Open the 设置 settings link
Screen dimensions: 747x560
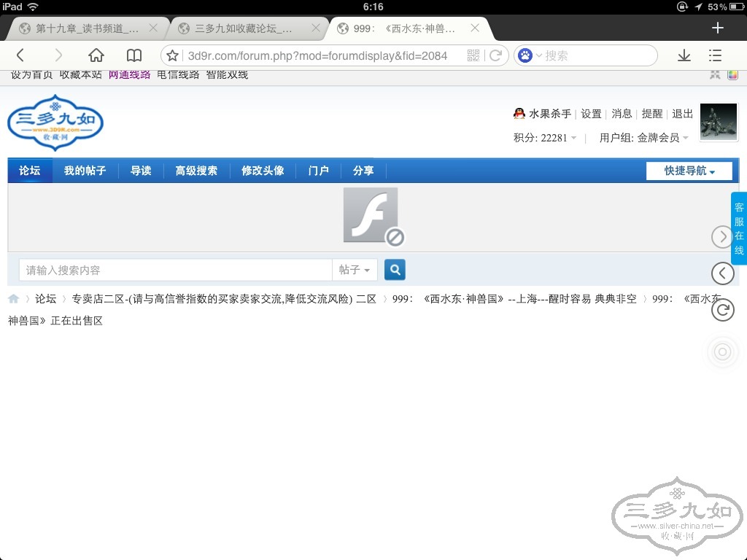coord(591,114)
